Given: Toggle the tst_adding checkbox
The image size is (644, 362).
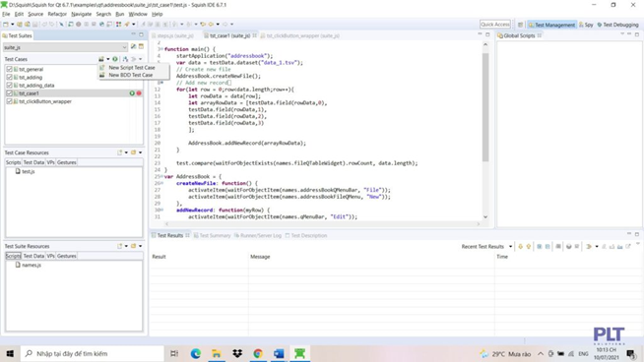Looking at the screenshot, I should click(x=9, y=77).
